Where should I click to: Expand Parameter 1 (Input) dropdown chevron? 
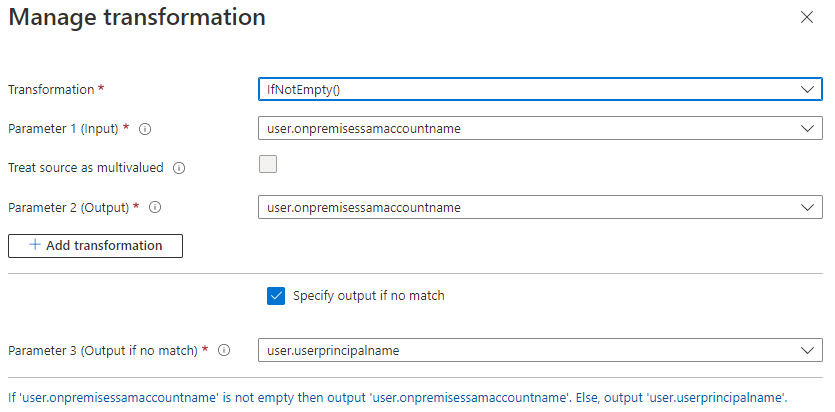808,128
